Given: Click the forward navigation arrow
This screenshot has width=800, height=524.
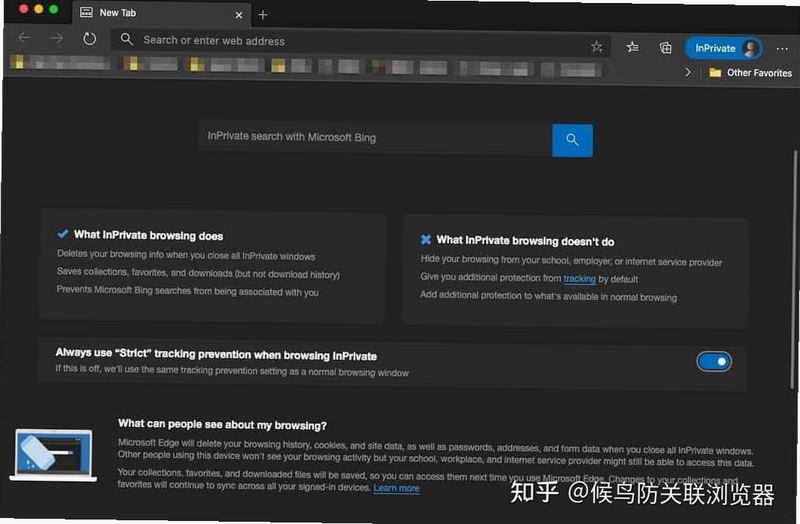Looking at the screenshot, I should [x=57, y=38].
